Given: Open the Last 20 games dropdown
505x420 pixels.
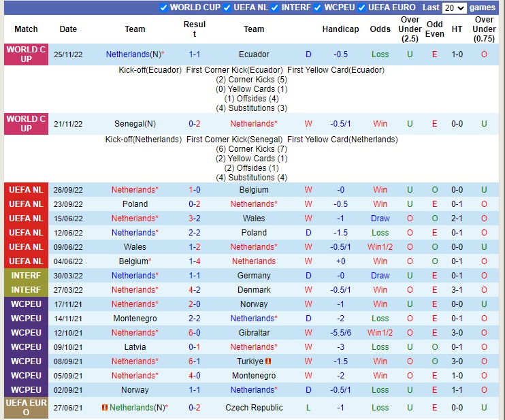Looking at the screenshot, I should tap(455, 7).
